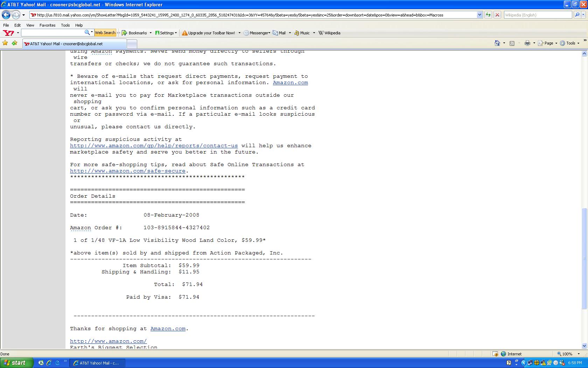The width and height of the screenshot is (588, 368).
Task: Click the Yahoo! logo on toolbar
Action: 8,33
